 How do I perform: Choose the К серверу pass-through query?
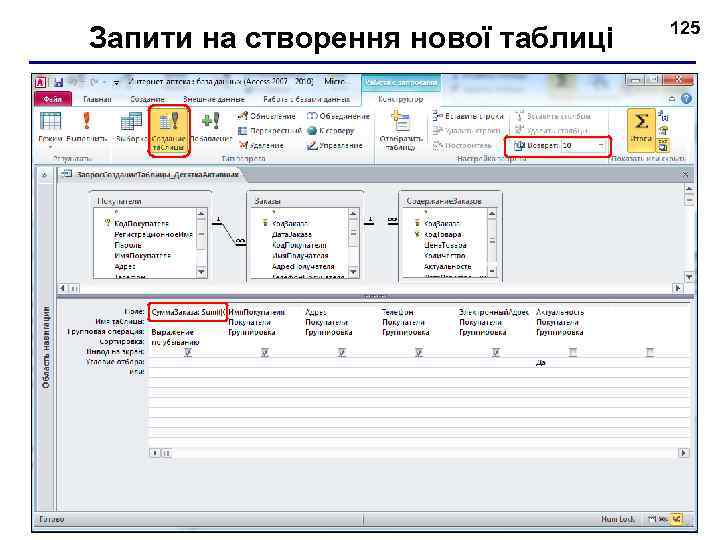click(331, 131)
